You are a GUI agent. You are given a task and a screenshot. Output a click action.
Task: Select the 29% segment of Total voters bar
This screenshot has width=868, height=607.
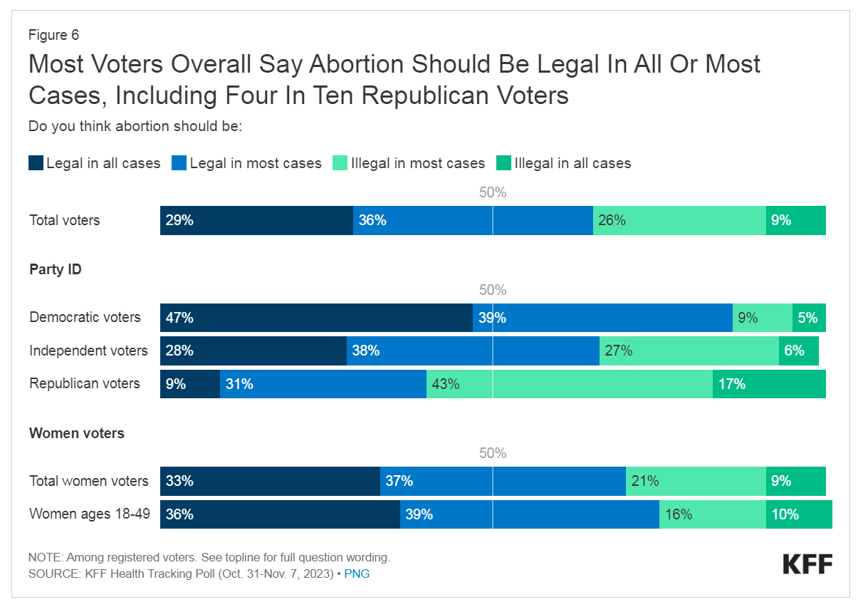coord(256,221)
